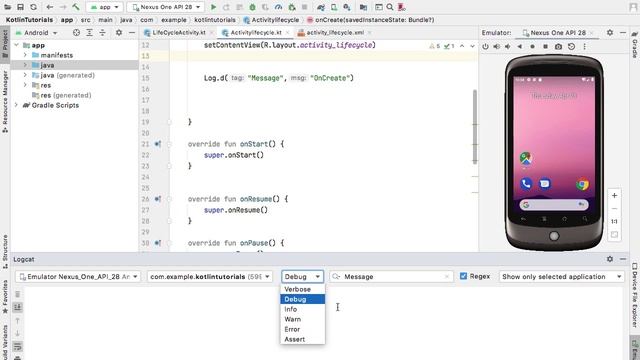Screen dimensions: 640x360
Task: Open Logcat panel settings gear
Action: tap(610, 259)
